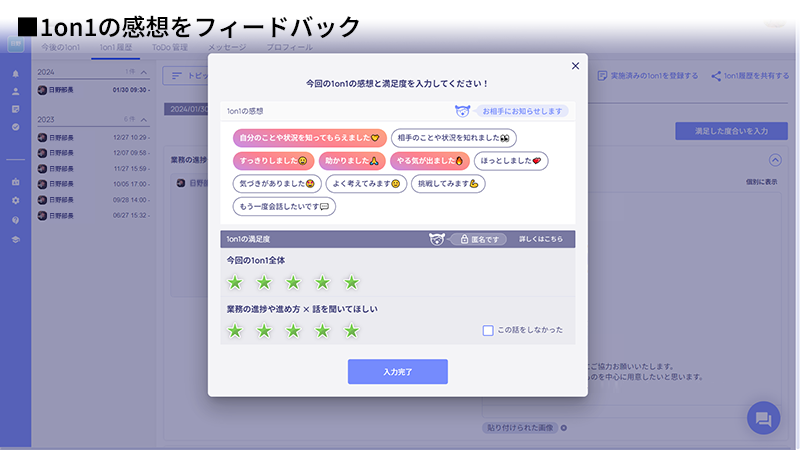Click third star for 業務の進捗や進め方 rating

point(293,330)
